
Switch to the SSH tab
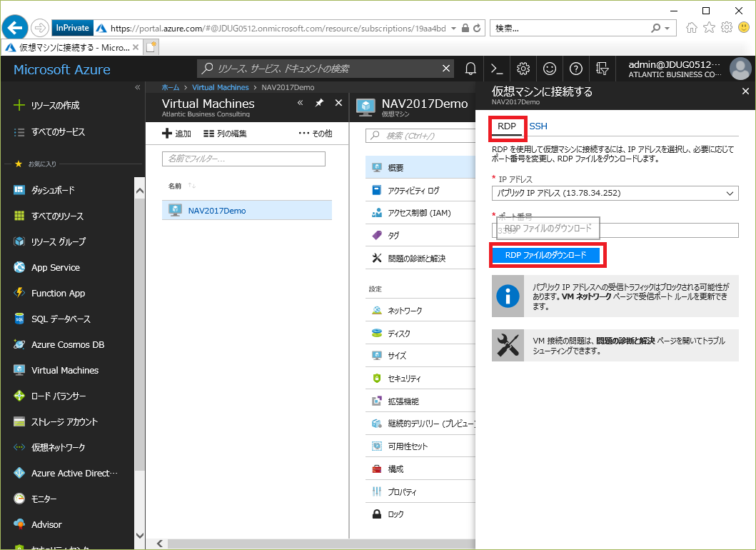538,126
